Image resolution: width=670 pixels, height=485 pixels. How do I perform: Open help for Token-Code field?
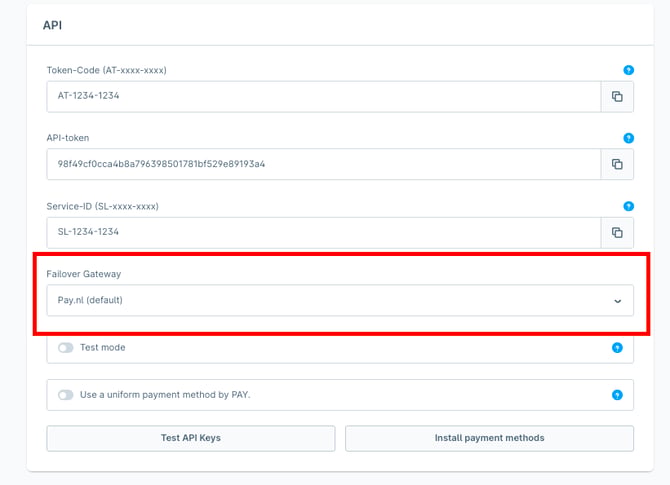[629, 70]
